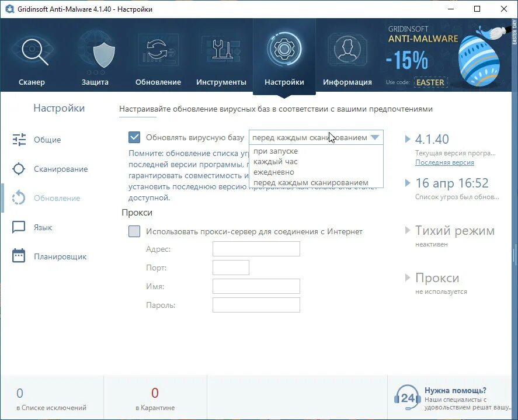Viewport: 518px width, 420px height.
Task: Click the 'Нужна помощь?' help link
Action: coord(456,390)
